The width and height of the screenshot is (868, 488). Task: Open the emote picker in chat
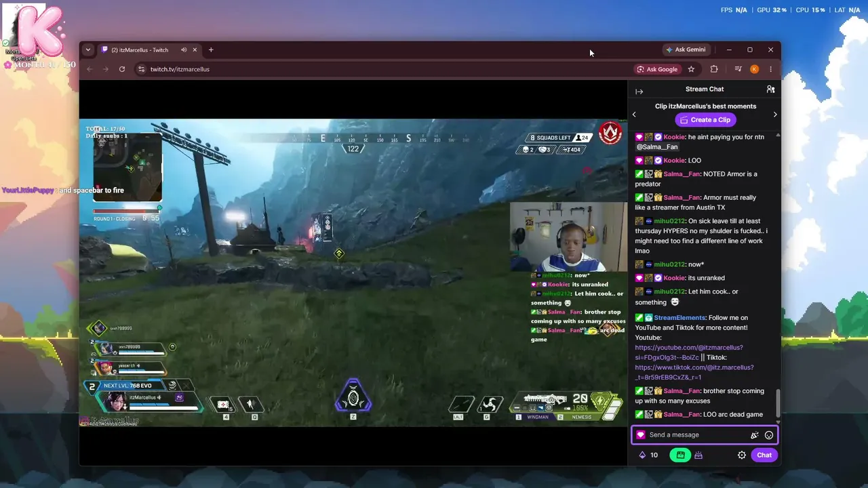[769, 435]
